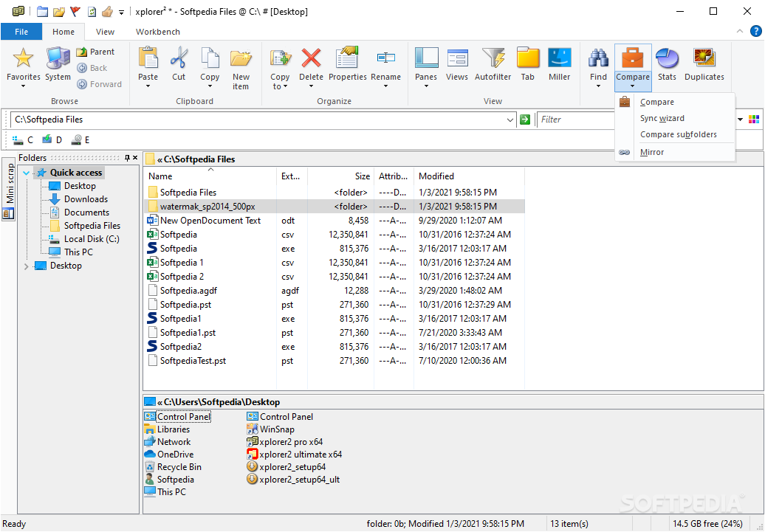This screenshot has height=532, width=765.
Task: Sort by the Modified column header
Action: 469,176
